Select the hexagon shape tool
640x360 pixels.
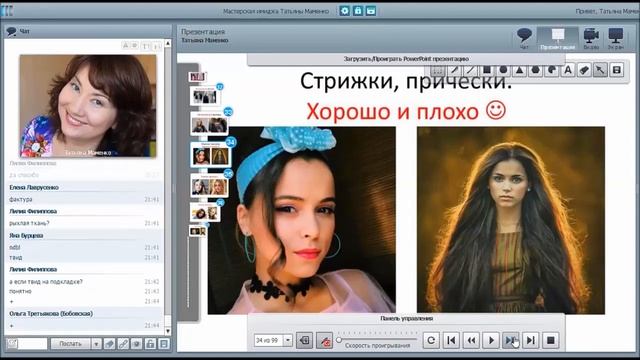click(536, 70)
